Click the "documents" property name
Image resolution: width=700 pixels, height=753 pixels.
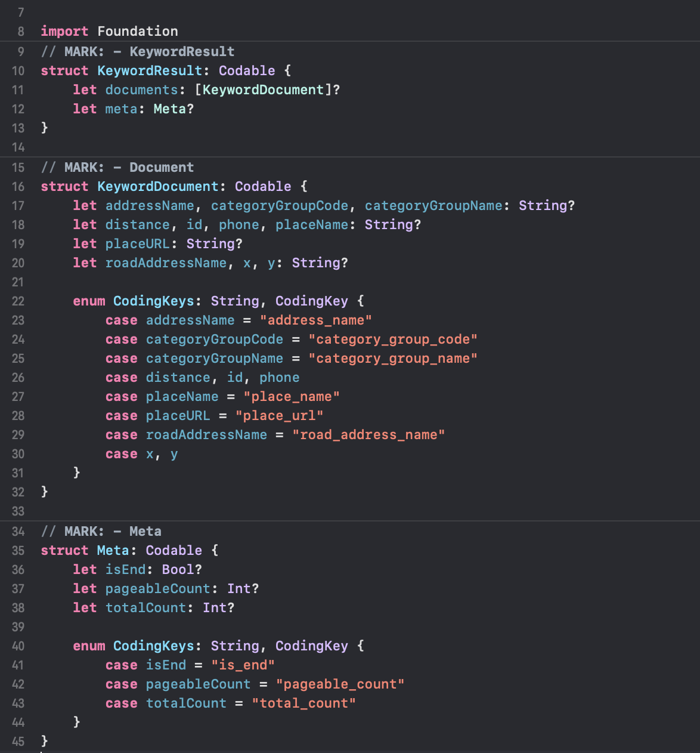141,90
